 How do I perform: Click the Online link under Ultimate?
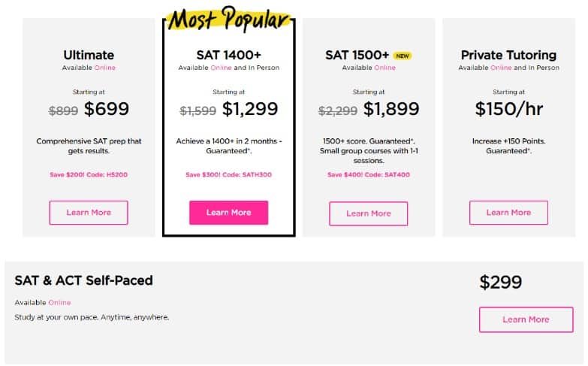pos(104,68)
